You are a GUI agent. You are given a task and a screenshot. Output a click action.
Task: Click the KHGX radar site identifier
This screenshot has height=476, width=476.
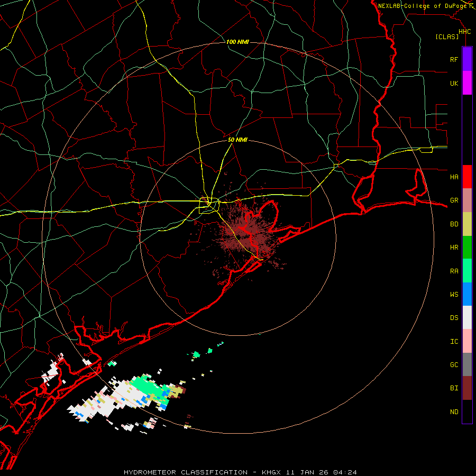(271, 472)
